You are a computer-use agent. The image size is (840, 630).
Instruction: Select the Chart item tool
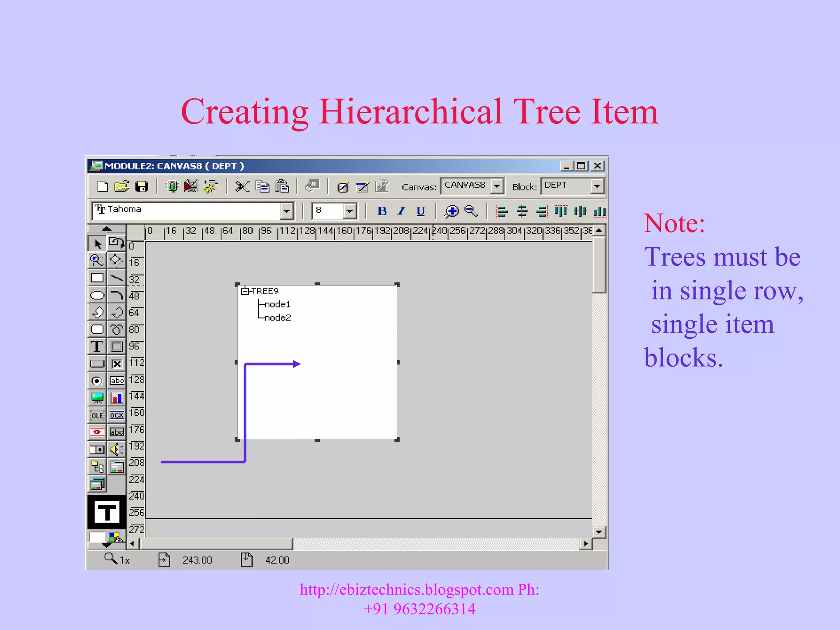click(x=117, y=398)
